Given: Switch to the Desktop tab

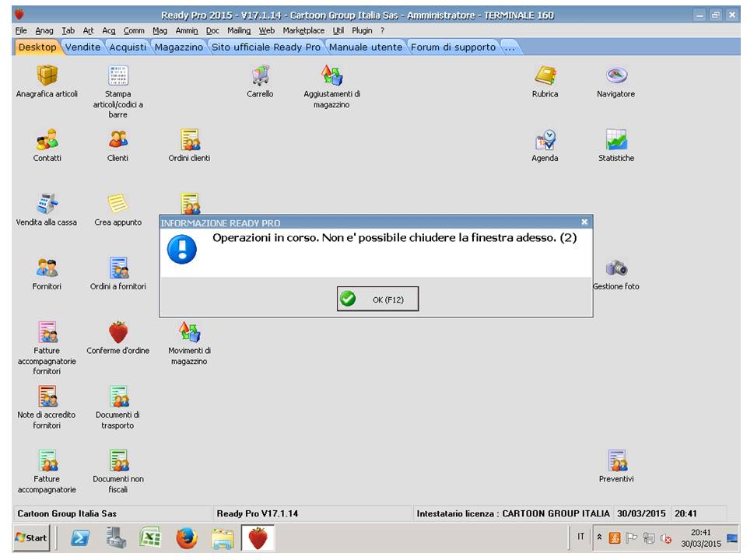Looking at the screenshot, I should click(37, 47).
